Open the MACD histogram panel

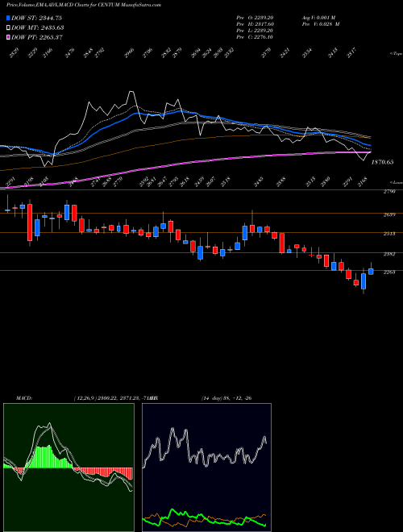pyautogui.click(x=69, y=468)
